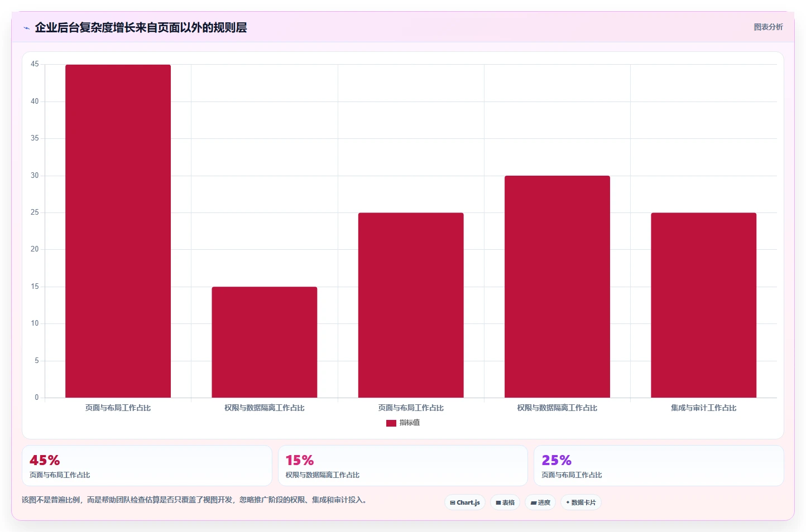Click the y-axis value 5
This screenshot has width=806, height=532.
[x=37, y=361]
